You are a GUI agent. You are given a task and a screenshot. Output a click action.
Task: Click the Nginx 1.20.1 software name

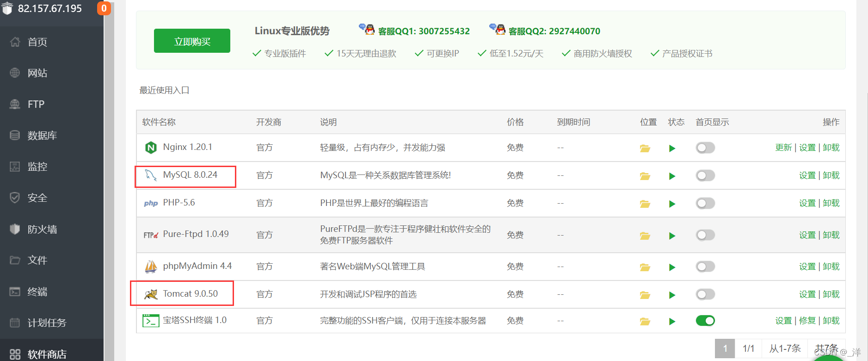click(x=187, y=147)
